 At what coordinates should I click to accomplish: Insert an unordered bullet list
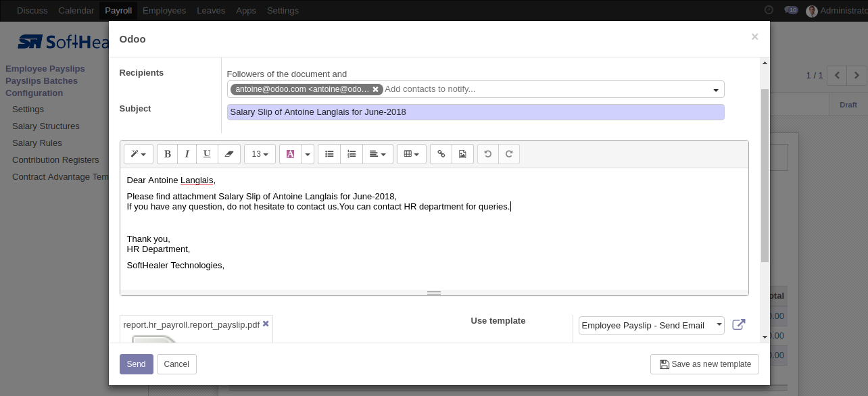[329, 154]
